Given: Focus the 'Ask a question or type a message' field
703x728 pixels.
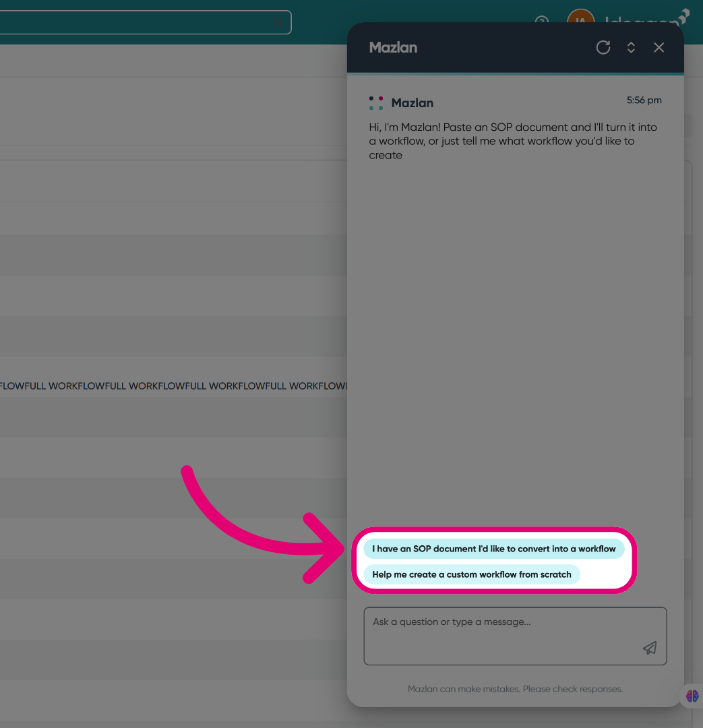Looking at the screenshot, I should tap(515, 636).
